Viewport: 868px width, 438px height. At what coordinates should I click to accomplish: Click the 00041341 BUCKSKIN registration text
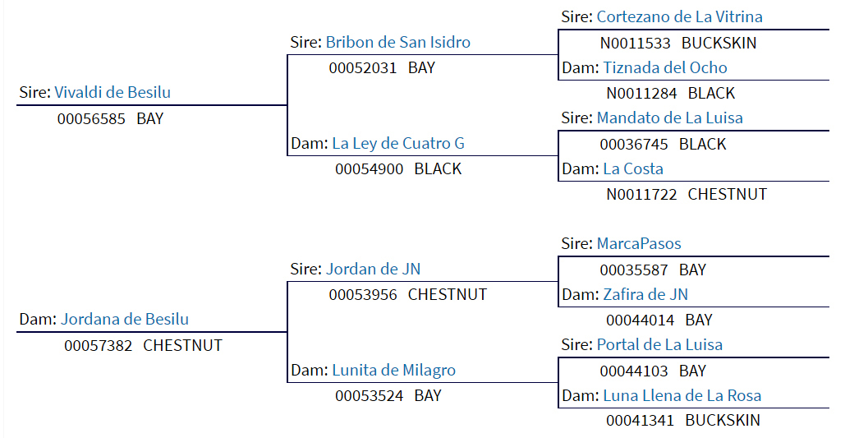point(683,420)
